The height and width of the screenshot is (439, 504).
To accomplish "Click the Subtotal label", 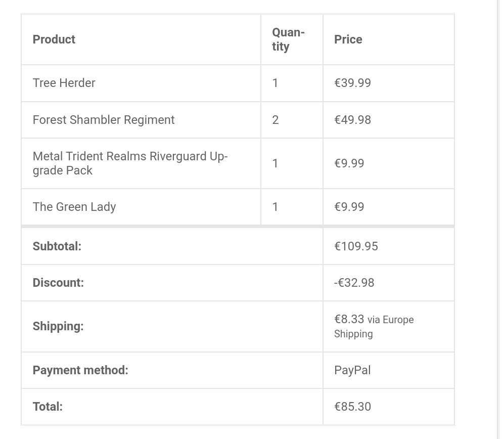I will click(x=57, y=246).
